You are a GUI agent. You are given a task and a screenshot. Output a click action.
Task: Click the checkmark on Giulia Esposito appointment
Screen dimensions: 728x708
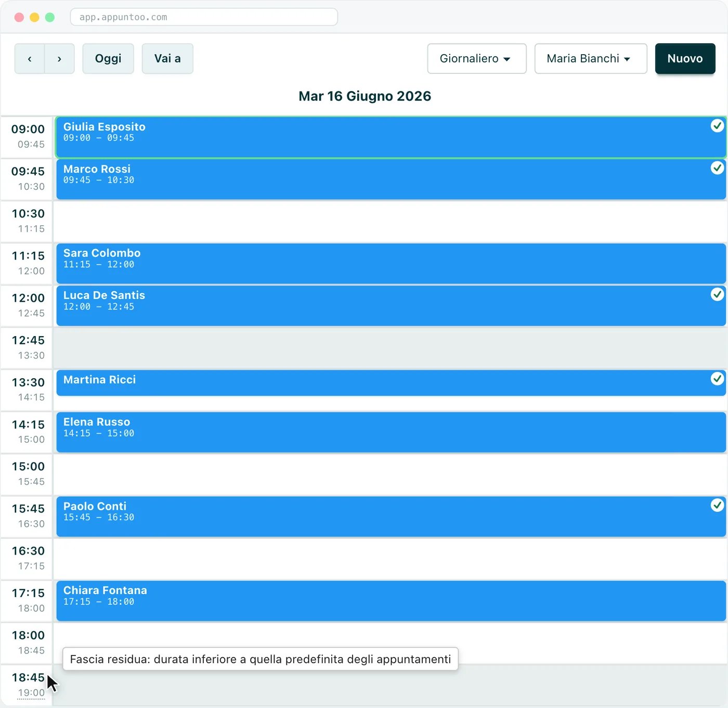[717, 126]
